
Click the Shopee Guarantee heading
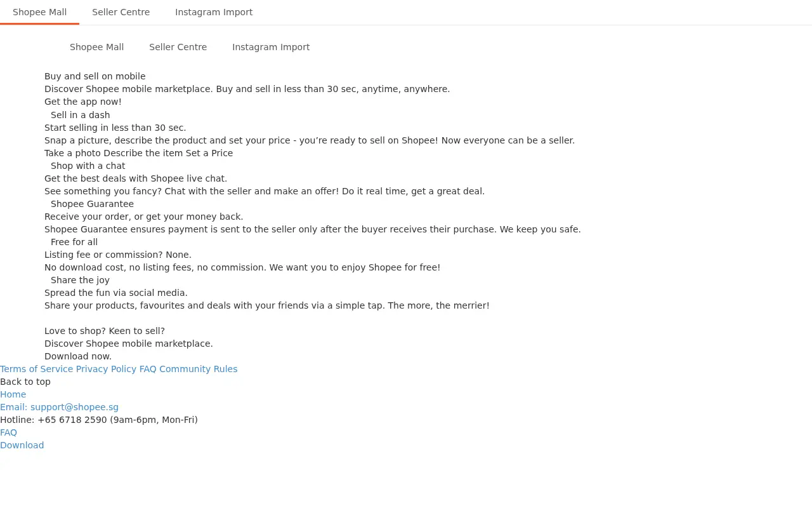[92, 204]
